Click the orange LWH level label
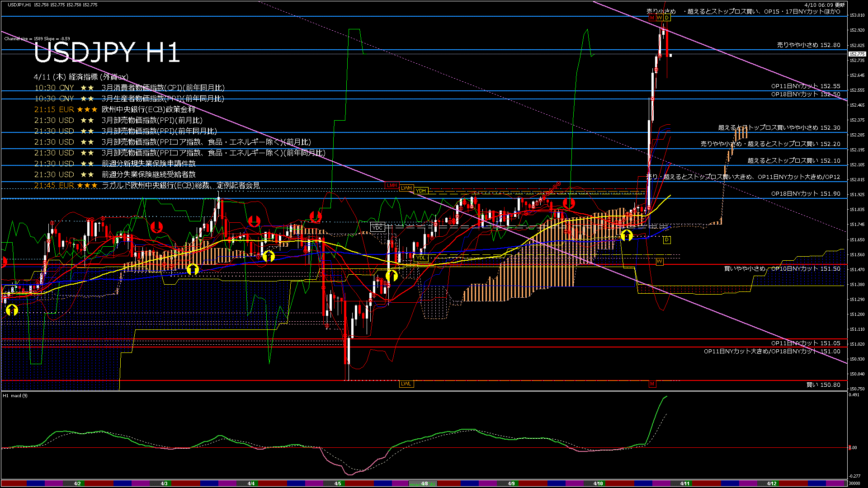Screen dimensions: 868x488 click(406, 188)
